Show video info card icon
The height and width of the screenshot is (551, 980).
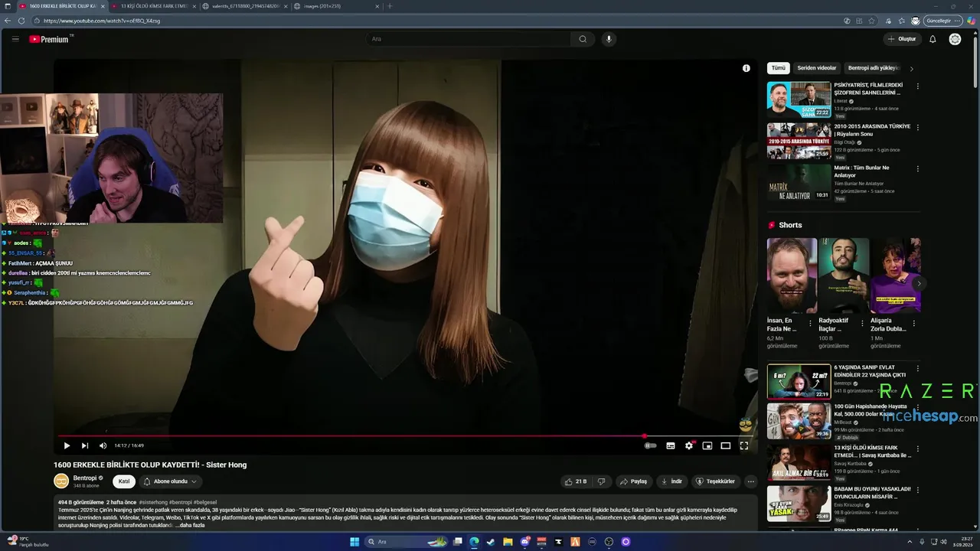coord(746,68)
